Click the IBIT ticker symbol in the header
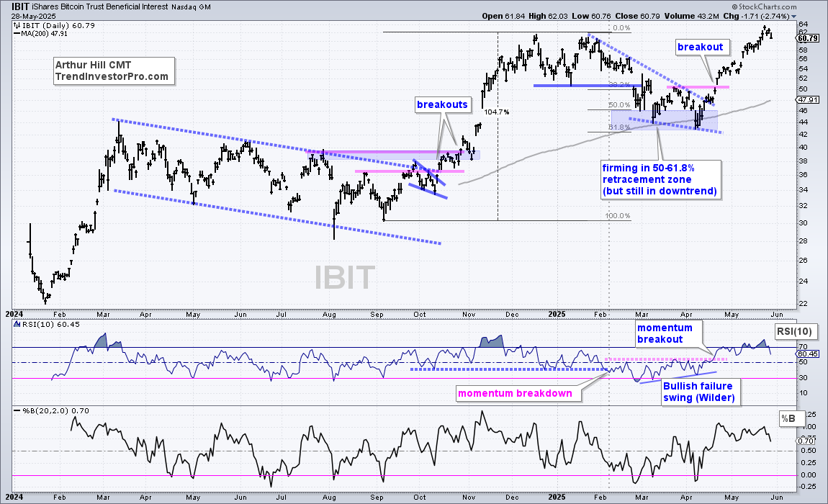828x504 pixels. [x=20, y=7]
